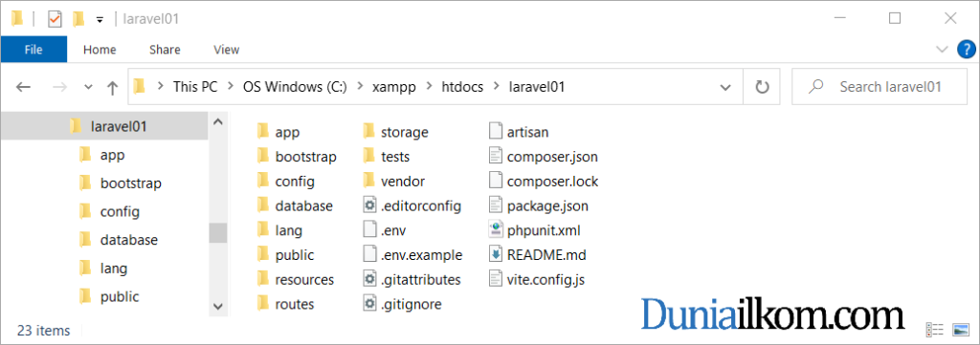The image size is (980, 345).
Task: Click the Refresh icon beside address bar
Action: (761, 87)
